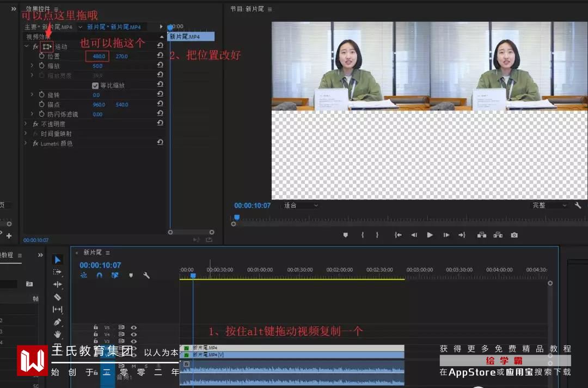Open timeline display settings wrench

coord(146,275)
